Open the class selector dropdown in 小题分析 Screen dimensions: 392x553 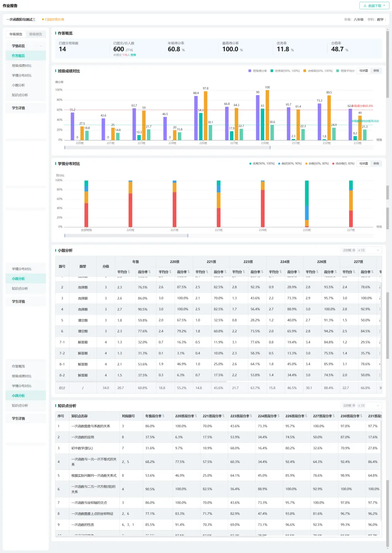[378, 250]
